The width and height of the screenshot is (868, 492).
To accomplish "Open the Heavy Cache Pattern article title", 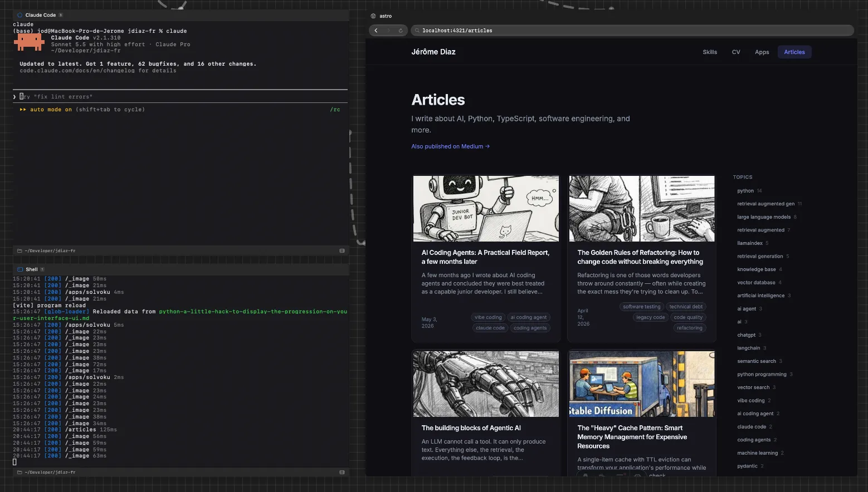I will [632, 437].
